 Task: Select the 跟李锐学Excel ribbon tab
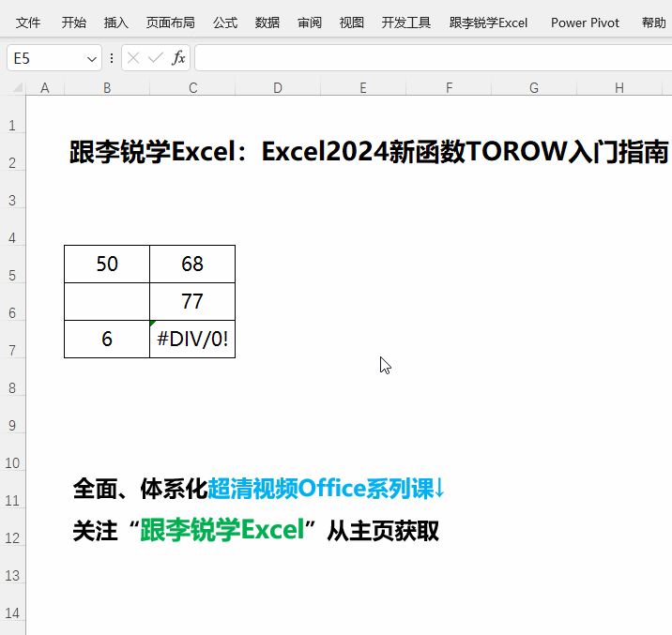[489, 23]
